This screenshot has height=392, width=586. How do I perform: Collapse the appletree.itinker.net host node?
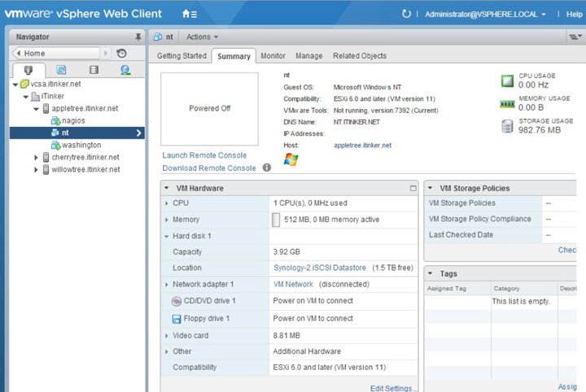pos(37,109)
